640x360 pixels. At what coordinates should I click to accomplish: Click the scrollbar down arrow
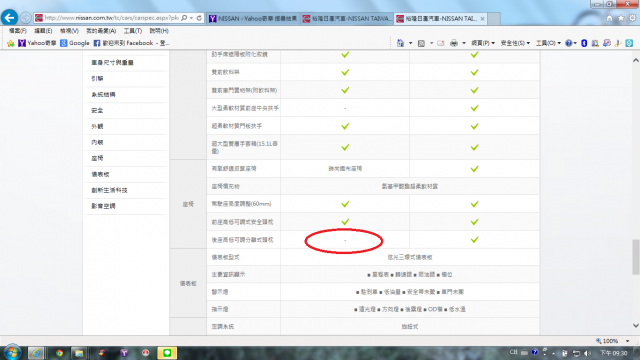click(x=636, y=325)
